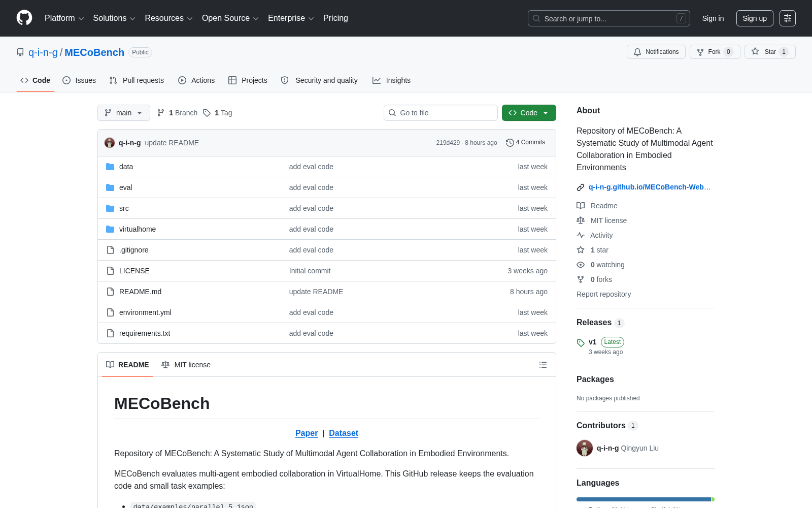Click the requirements.txt file icon
The image size is (812, 508).
110,333
